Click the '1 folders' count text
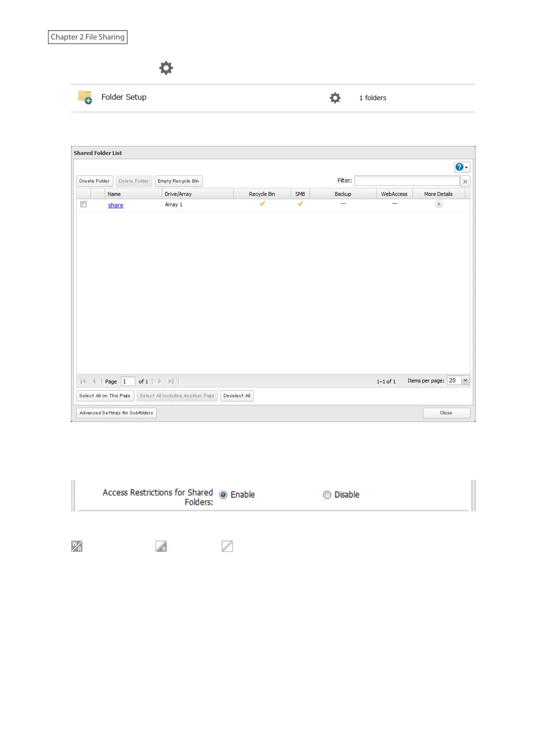The height and width of the screenshot is (756, 535). point(373,98)
